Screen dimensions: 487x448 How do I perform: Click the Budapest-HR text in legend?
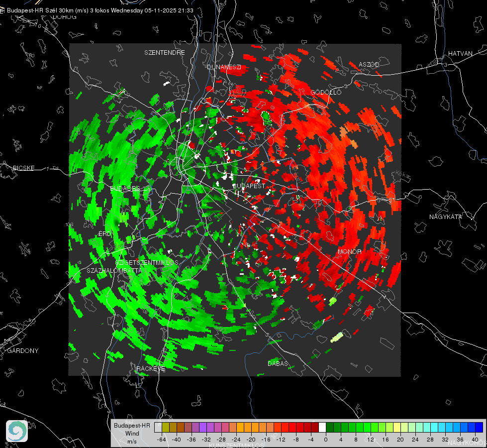pos(132,426)
